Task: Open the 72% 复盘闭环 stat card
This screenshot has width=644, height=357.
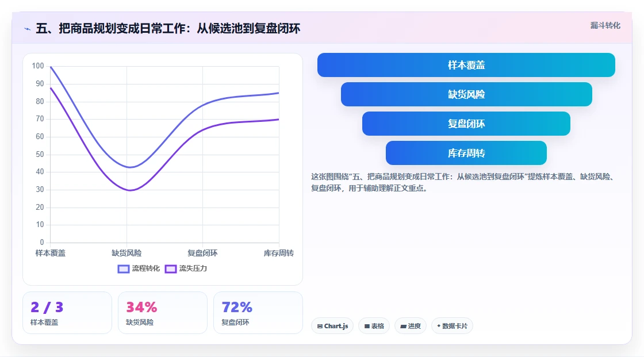Action: tap(258, 313)
